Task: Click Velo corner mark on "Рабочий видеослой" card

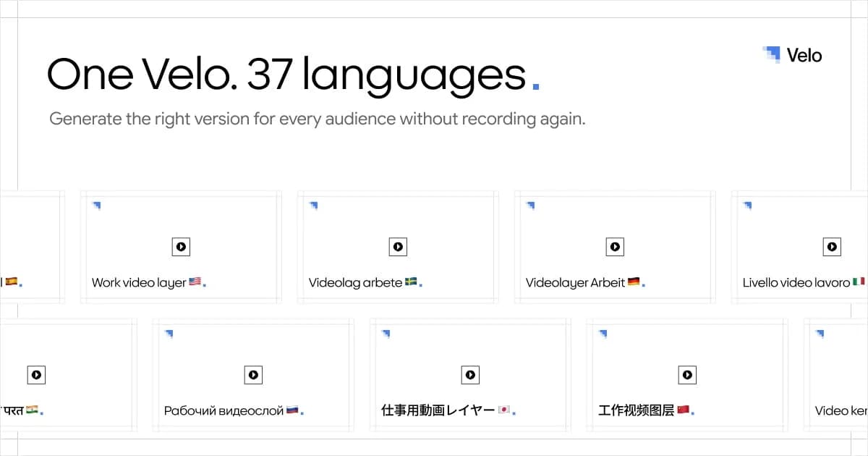Action: pyautogui.click(x=169, y=334)
